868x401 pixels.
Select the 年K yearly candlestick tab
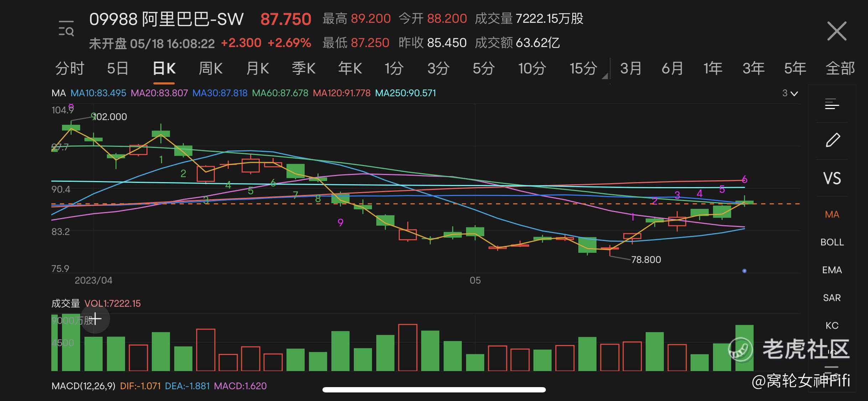pyautogui.click(x=350, y=68)
